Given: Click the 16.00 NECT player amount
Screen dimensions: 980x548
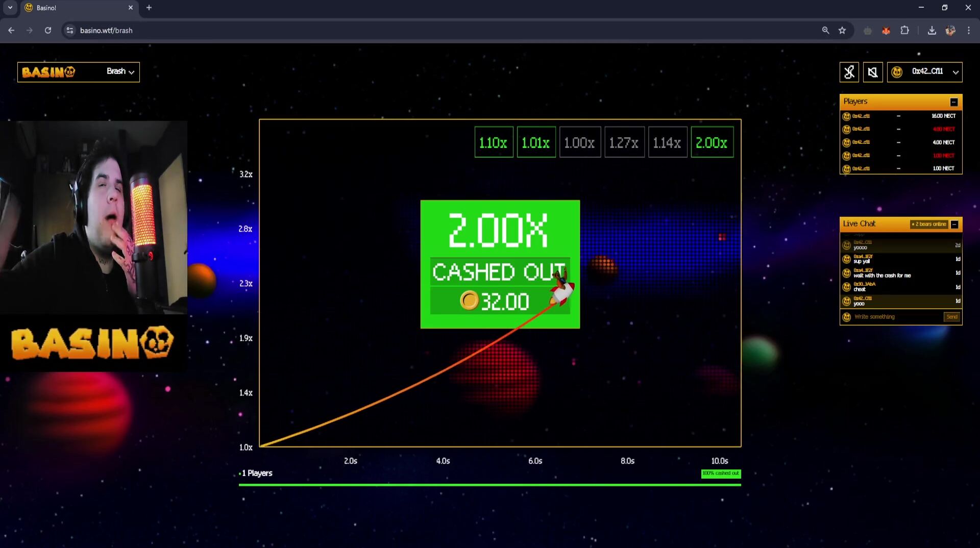Looking at the screenshot, I should [x=943, y=116].
